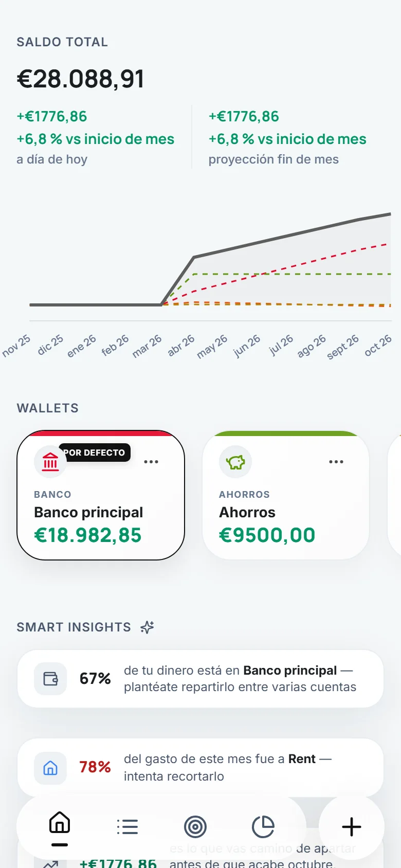Select the Ahorros wallet card
Image resolution: width=401 pixels, height=868 pixels.
coord(286,495)
